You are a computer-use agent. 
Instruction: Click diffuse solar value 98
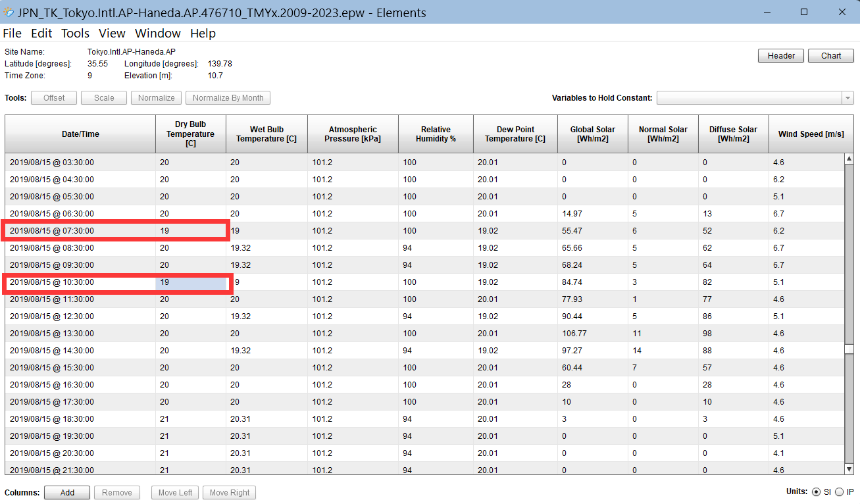click(x=734, y=334)
